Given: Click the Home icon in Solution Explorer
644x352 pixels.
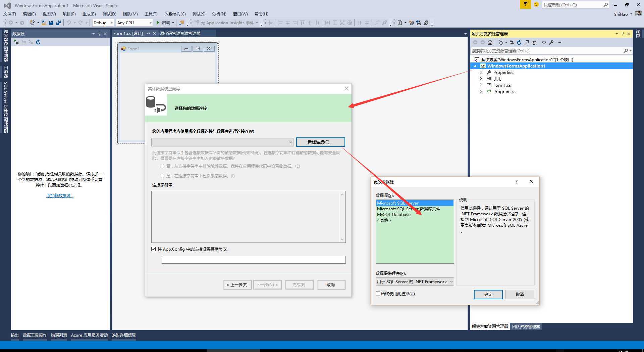Looking at the screenshot, I should point(490,42).
